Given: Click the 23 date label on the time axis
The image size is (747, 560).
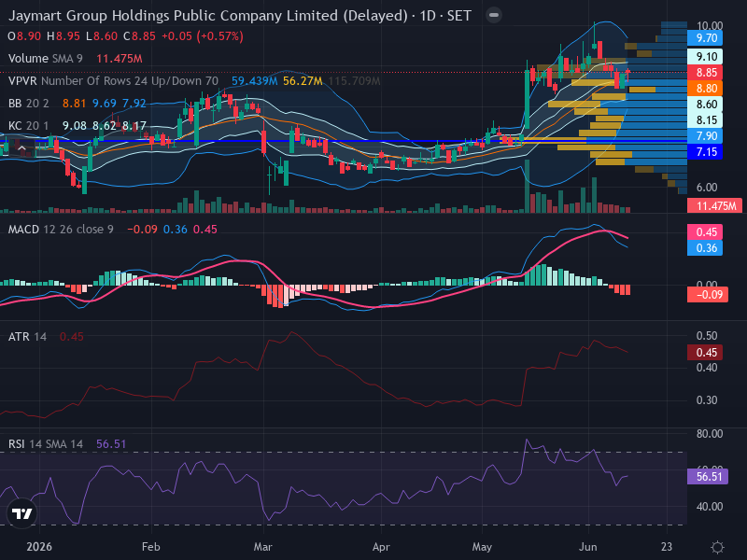Looking at the screenshot, I should pos(667,547).
